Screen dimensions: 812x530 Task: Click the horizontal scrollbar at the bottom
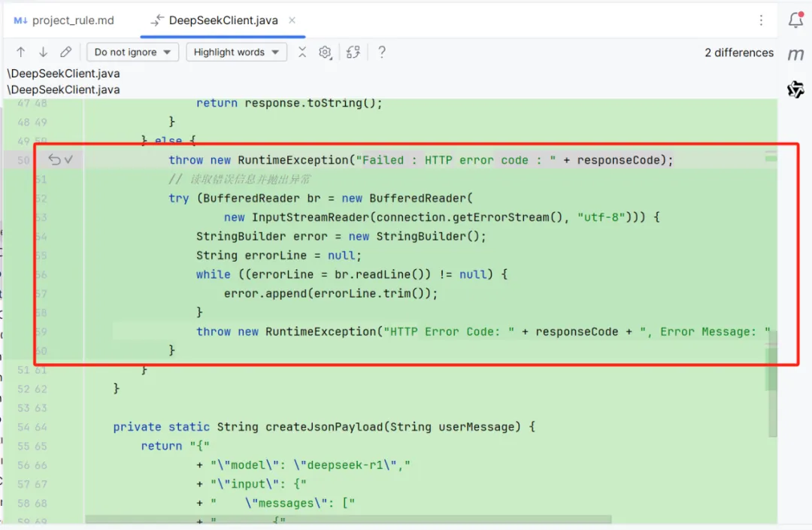click(x=348, y=519)
